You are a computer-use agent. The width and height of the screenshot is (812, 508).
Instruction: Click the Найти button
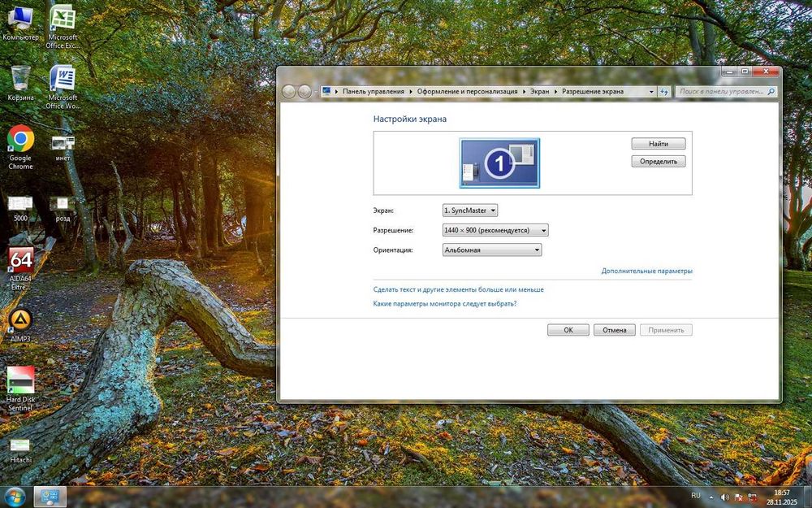coord(659,144)
